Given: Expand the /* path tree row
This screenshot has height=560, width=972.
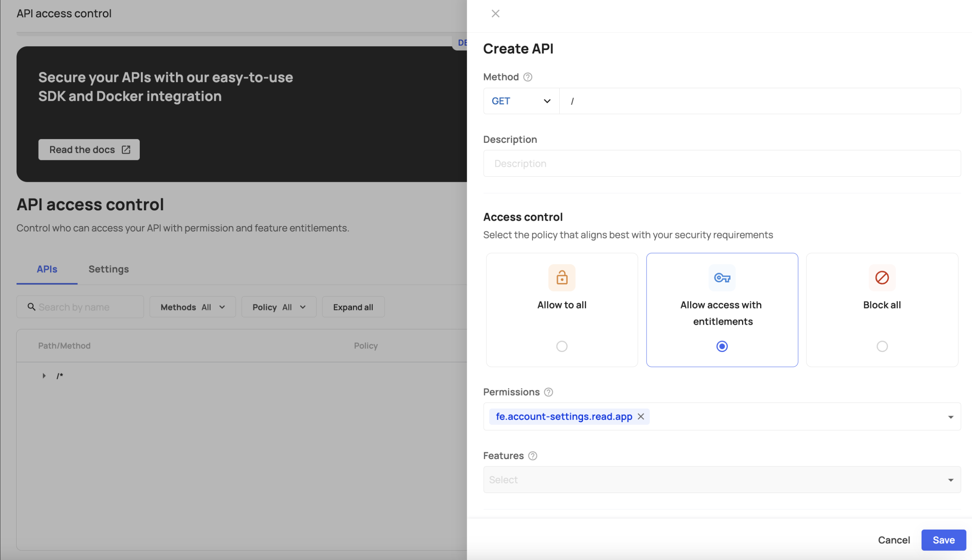Looking at the screenshot, I should tap(44, 376).
